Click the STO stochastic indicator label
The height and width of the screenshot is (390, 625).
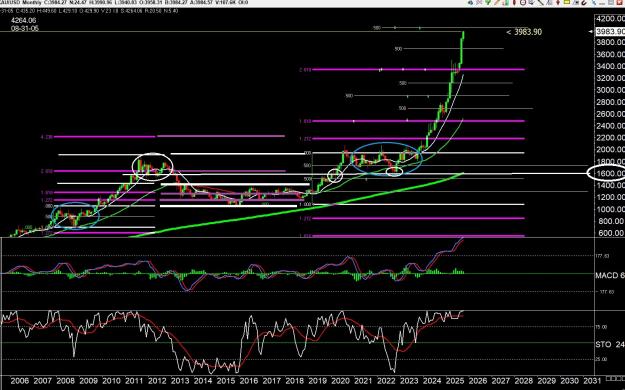click(x=610, y=344)
